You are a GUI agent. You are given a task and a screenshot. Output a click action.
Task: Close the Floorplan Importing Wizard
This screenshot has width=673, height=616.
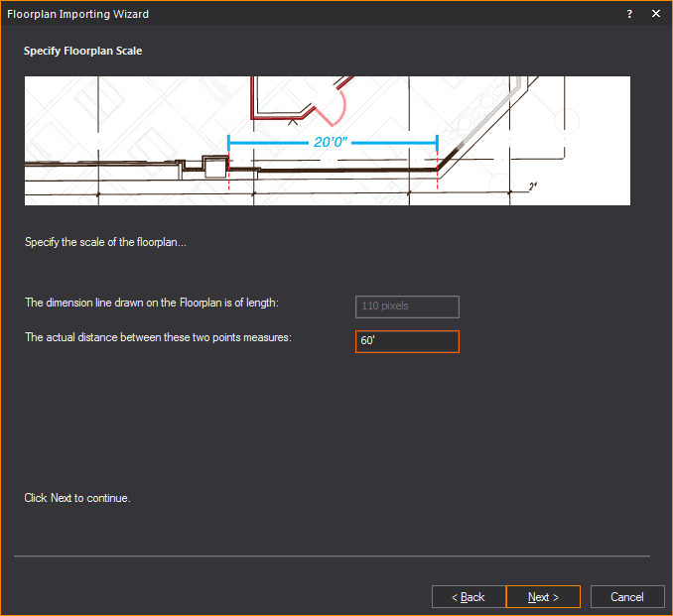click(x=655, y=14)
